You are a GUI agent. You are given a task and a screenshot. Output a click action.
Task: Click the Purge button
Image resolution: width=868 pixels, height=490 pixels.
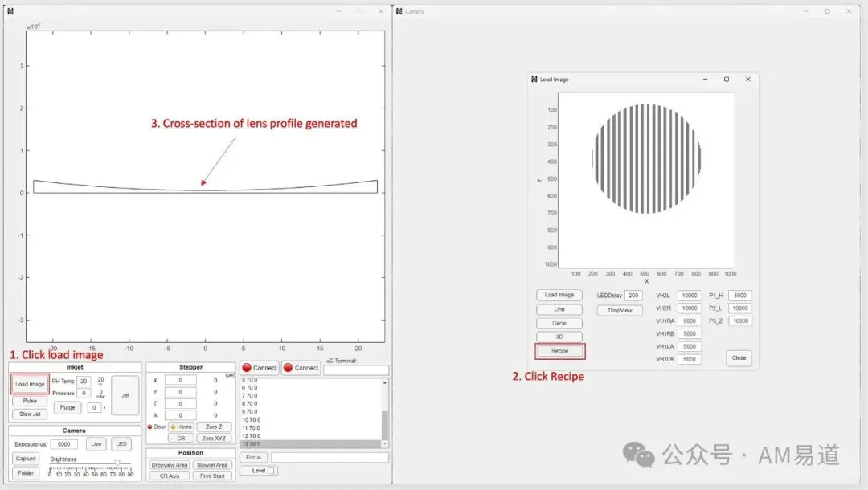click(68, 407)
